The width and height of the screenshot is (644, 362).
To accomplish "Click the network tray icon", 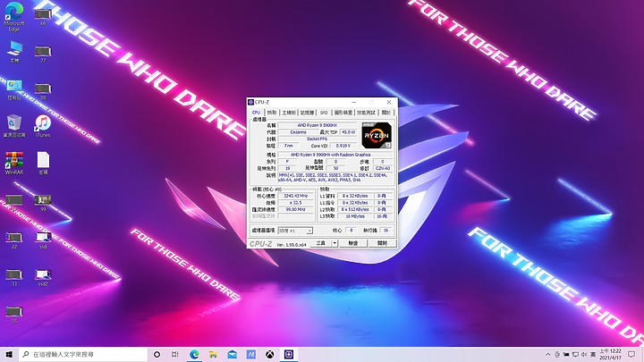I will click(x=575, y=354).
